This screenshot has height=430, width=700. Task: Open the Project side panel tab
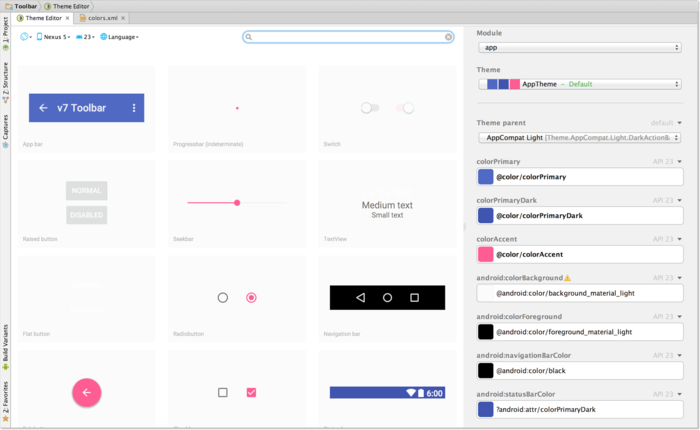click(x=5, y=34)
